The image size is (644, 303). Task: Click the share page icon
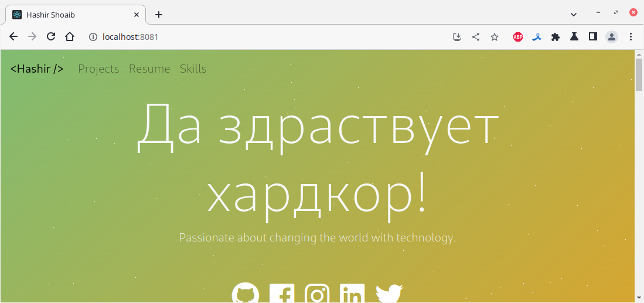(x=476, y=37)
